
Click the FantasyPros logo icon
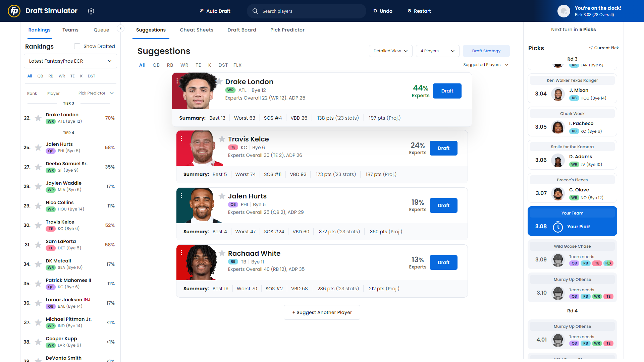tap(14, 11)
